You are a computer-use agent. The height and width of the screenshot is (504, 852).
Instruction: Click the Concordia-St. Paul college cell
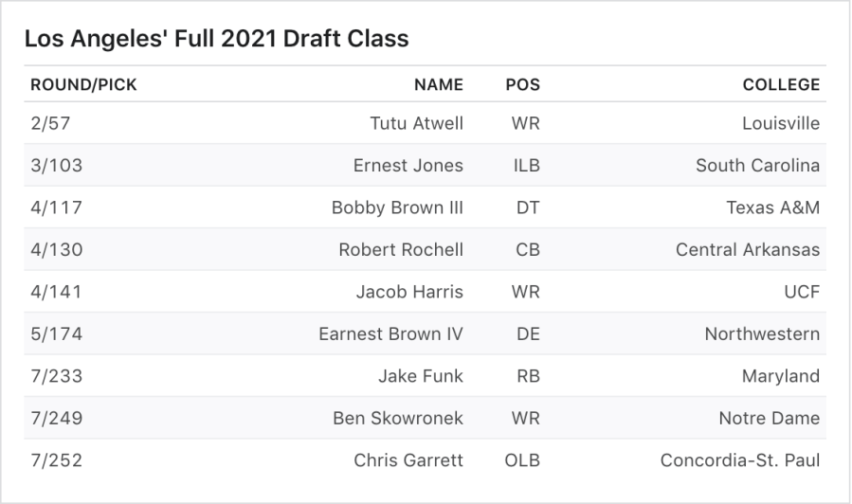pos(739,460)
